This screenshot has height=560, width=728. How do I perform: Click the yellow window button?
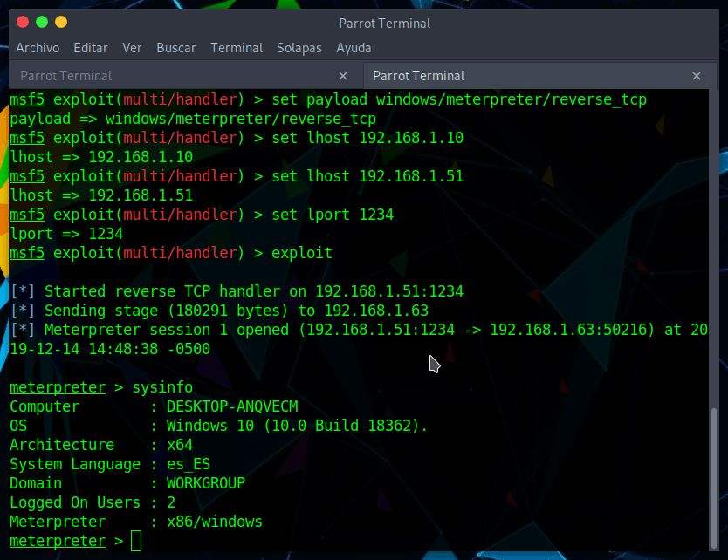[61, 22]
